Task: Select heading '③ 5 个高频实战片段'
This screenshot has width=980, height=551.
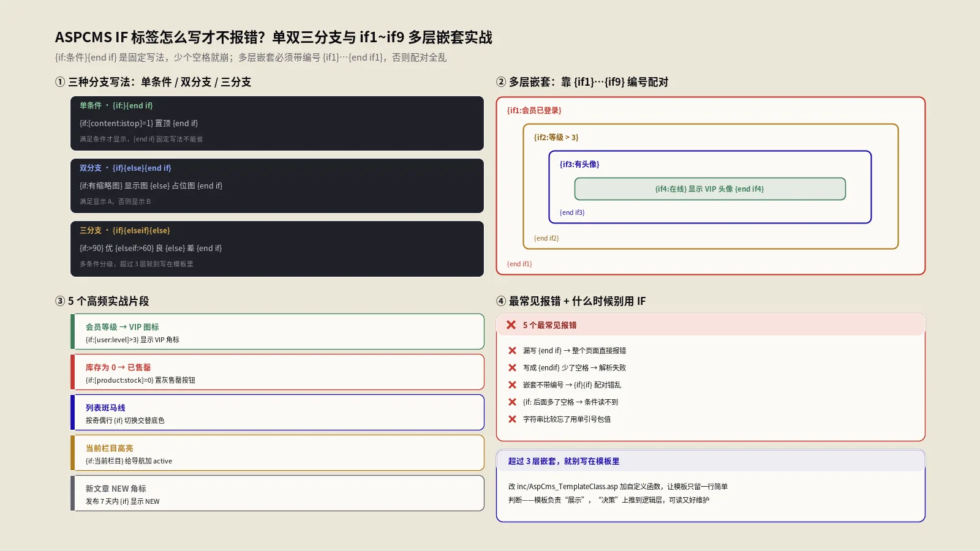Action: [102, 301]
